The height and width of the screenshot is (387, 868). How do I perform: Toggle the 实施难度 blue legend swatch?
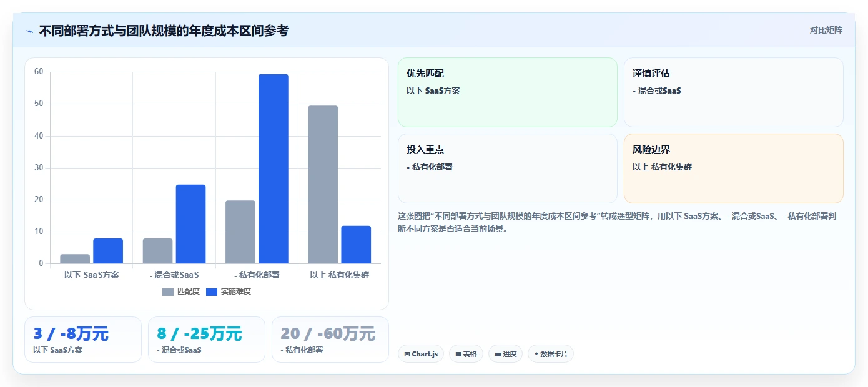coord(212,291)
